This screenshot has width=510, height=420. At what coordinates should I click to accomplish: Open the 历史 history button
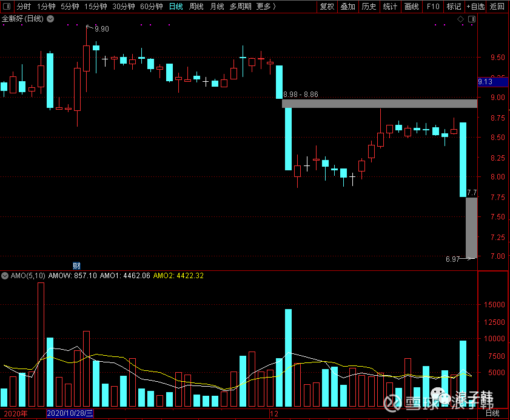(x=369, y=7)
